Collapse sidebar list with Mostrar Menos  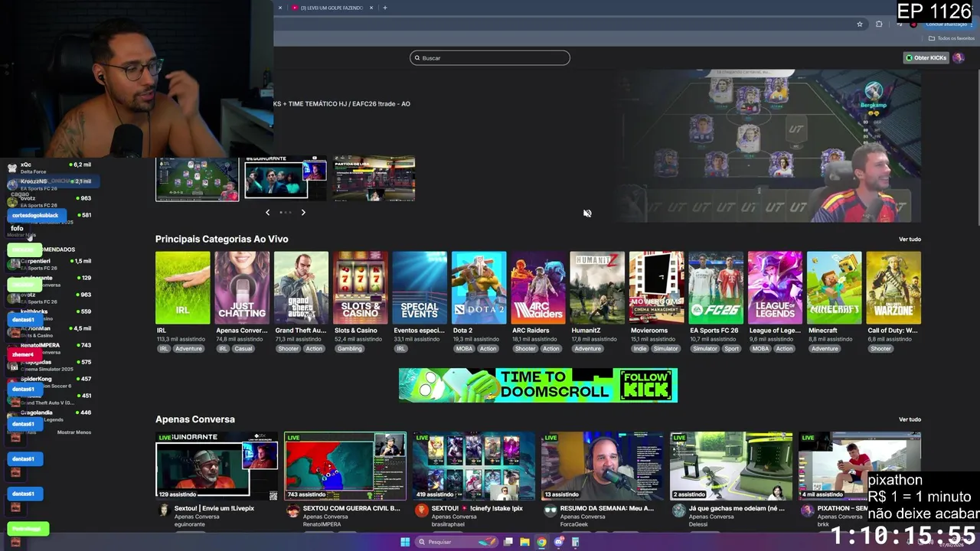pyautogui.click(x=74, y=432)
